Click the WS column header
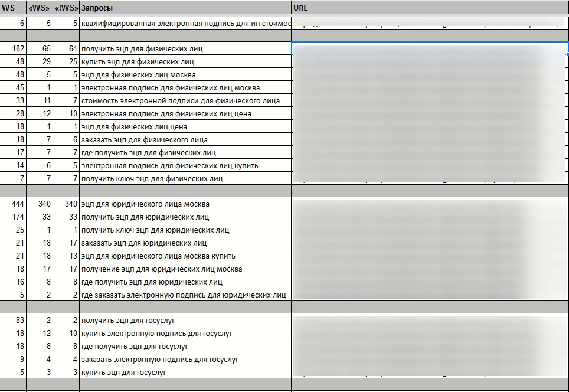This screenshot has width=569, height=392. [x=13, y=8]
